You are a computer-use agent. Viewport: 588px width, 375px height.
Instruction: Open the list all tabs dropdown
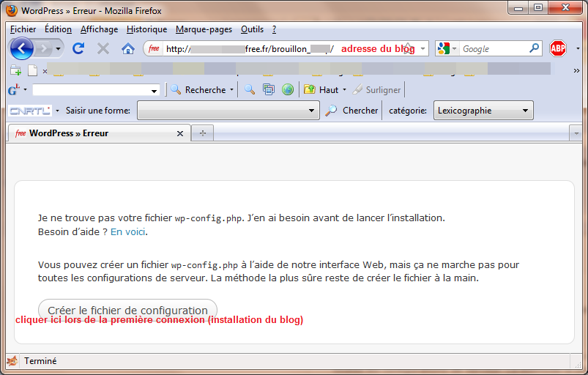576,133
